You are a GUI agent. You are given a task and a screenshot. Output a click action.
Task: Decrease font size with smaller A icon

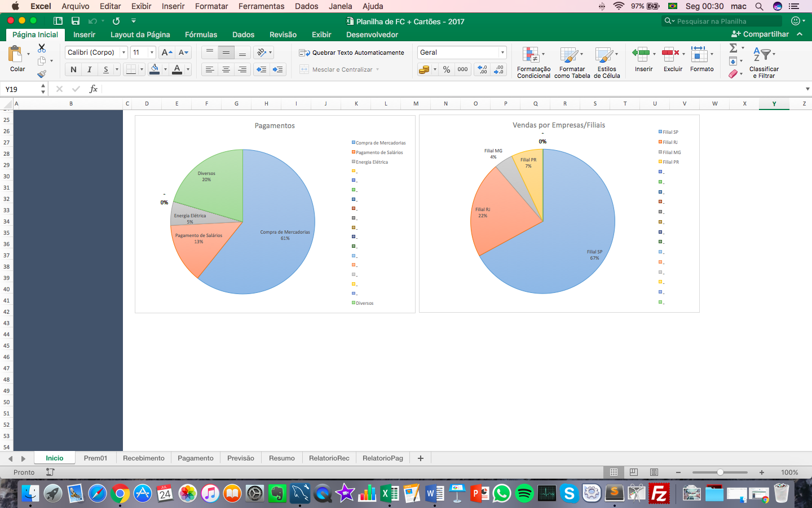pyautogui.click(x=183, y=52)
